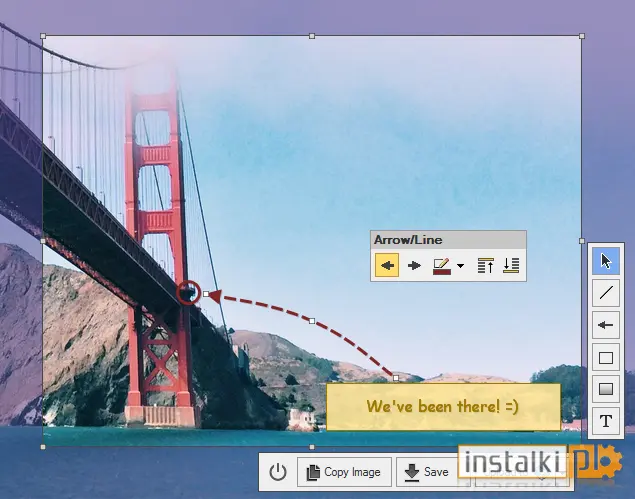Screen dimensions: 635x499
Task: Select the Arrow drawing tool
Action: (x=606, y=325)
